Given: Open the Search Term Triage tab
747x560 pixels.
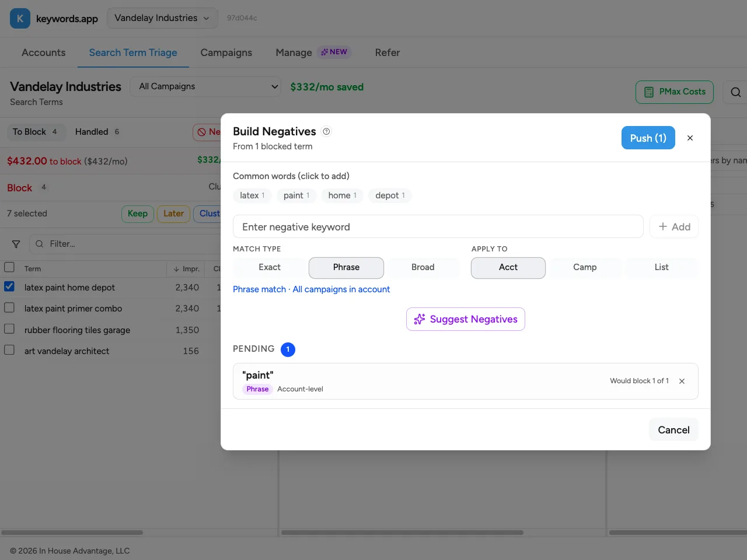Looking at the screenshot, I should tap(133, 52).
